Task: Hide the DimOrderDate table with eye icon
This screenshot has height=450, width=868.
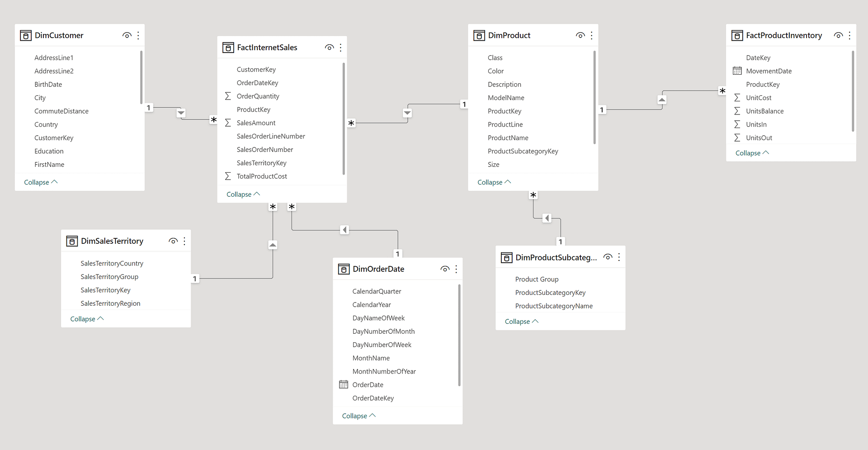Action: coord(445,269)
